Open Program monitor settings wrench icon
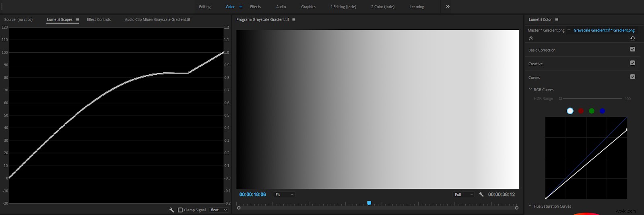Viewport: 644px width, 215px height. click(x=481, y=194)
